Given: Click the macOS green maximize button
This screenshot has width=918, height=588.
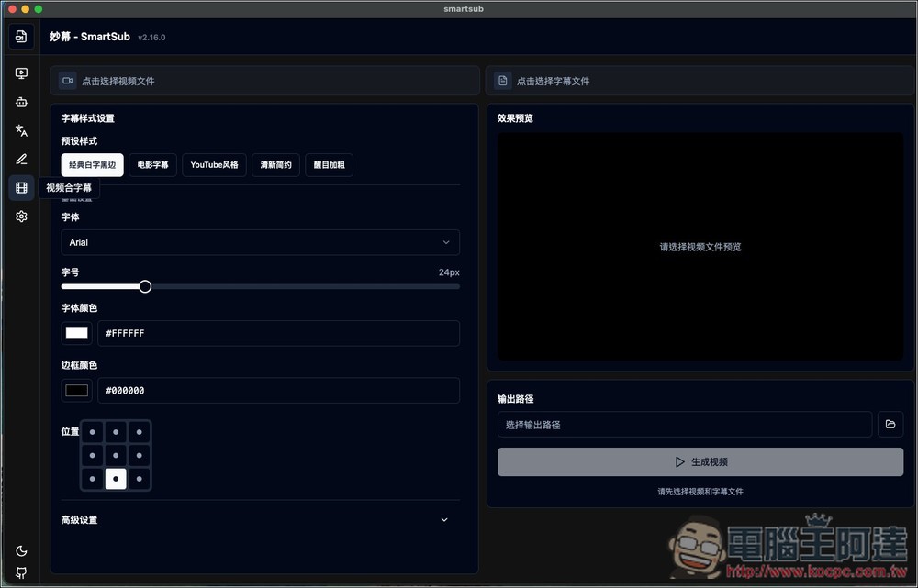Looking at the screenshot, I should tap(38, 9).
